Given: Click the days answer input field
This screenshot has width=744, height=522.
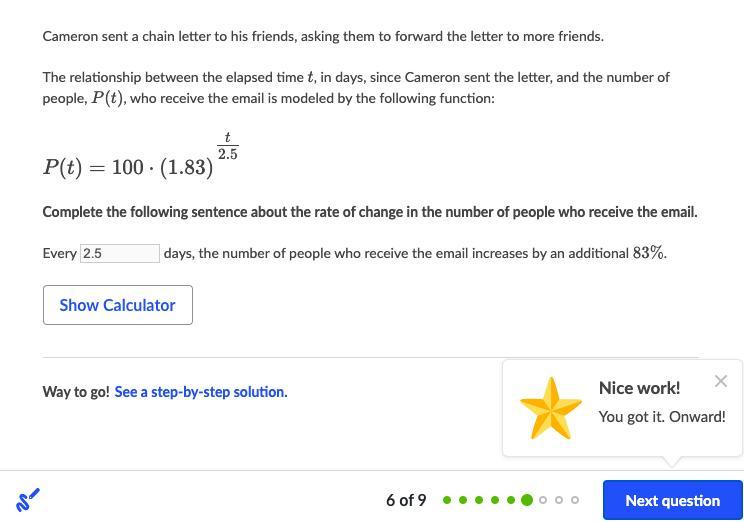Looking at the screenshot, I should pos(120,253).
